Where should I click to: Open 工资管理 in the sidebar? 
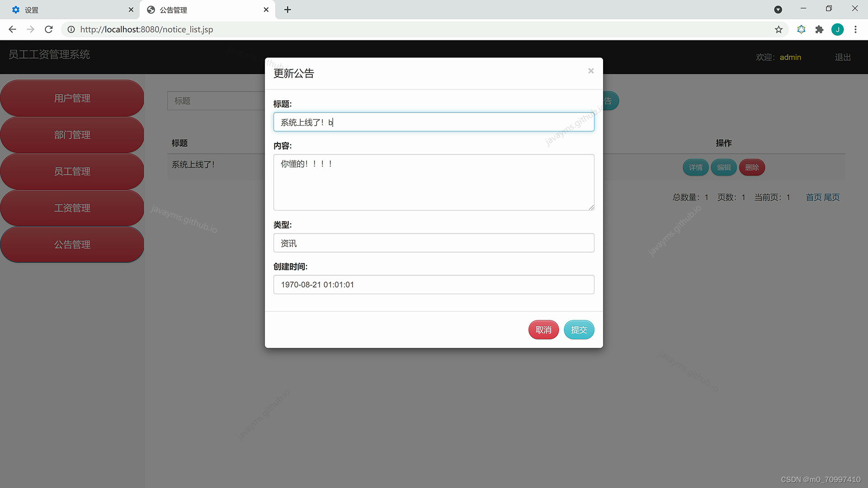pos(72,208)
